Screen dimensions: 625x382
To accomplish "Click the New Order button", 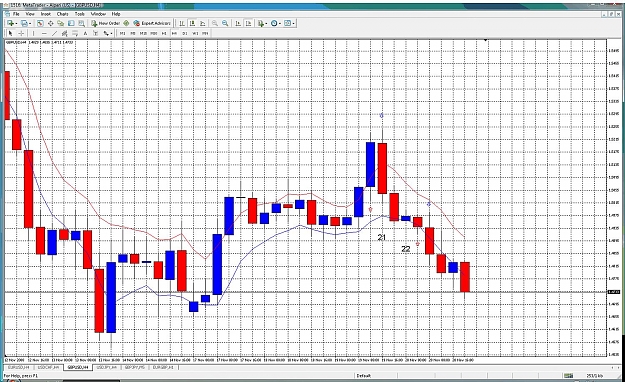I will click(x=106, y=23).
